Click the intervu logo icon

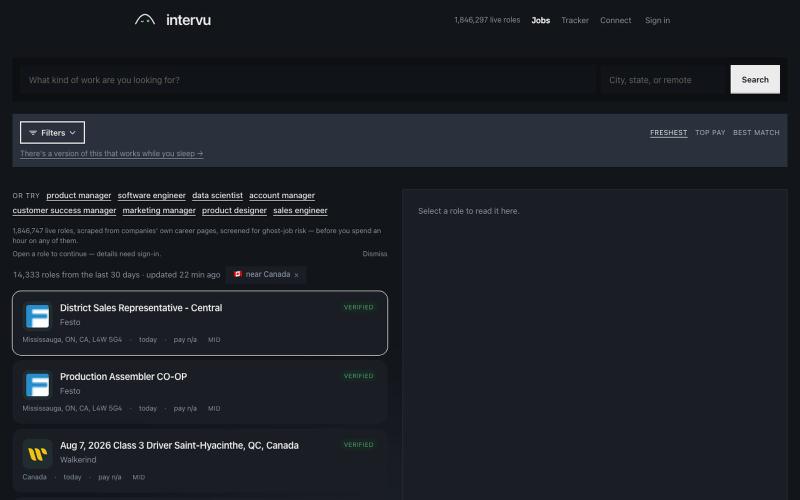[x=145, y=20]
